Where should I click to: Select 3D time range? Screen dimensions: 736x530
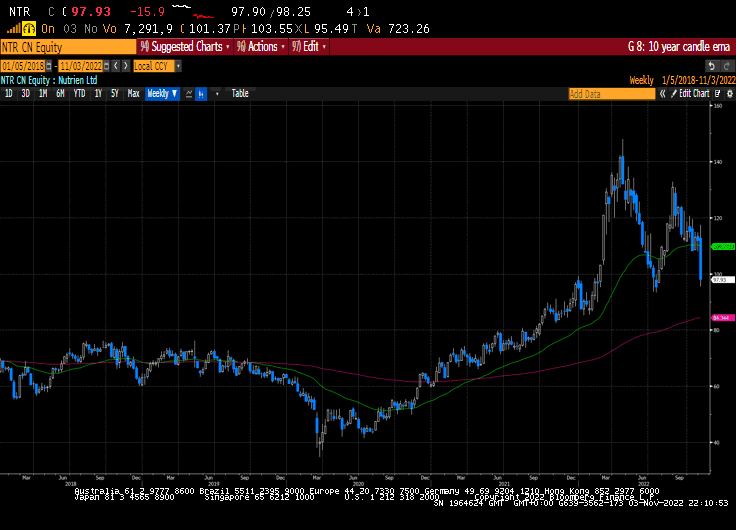pyautogui.click(x=25, y=94)
